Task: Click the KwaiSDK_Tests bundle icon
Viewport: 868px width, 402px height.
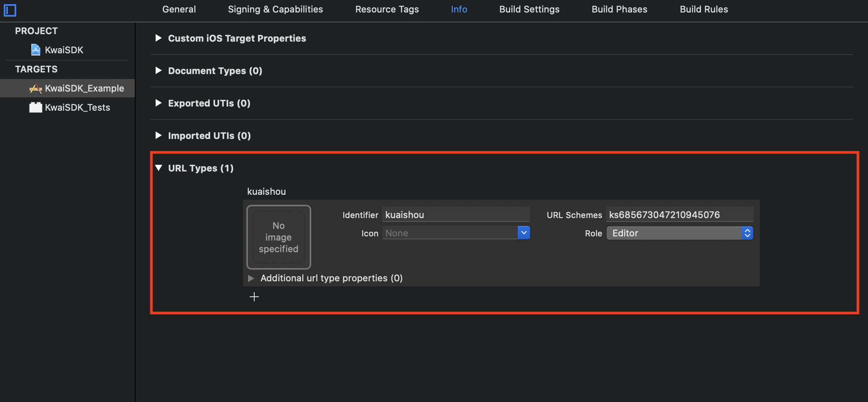Action: tap(36, 107)
